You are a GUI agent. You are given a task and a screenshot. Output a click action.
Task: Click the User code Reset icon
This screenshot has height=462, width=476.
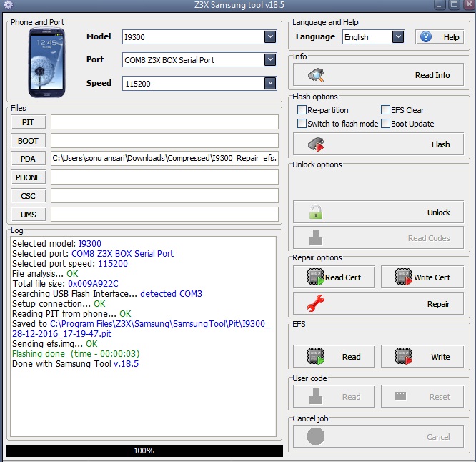click(x=400, y=396)
